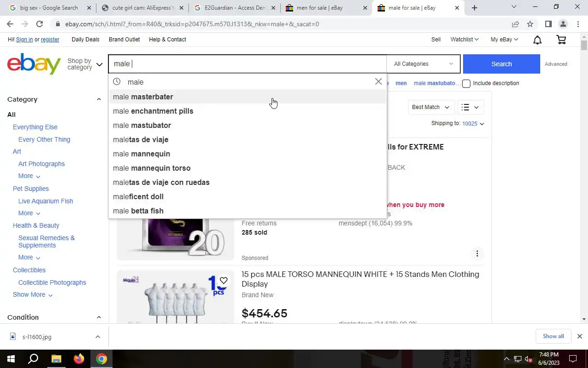Open the Best Match sort dropdown
This screenshot has width=588, height=368.
[430, 107]
